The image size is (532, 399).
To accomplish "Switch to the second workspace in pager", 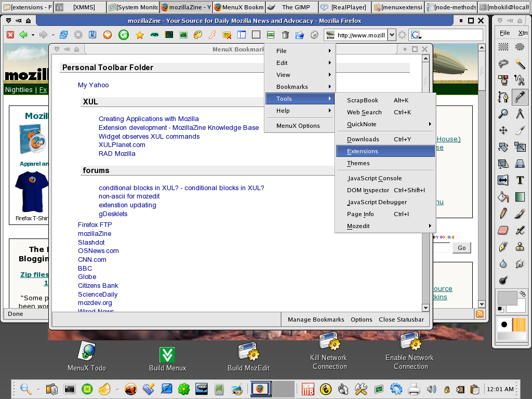I will pyautogui.click(x=284, y=389).
